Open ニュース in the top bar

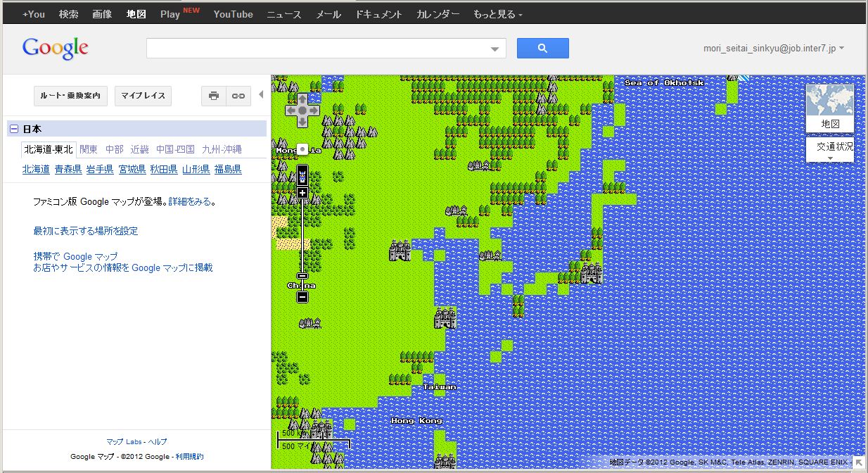(x=284, y=14)
